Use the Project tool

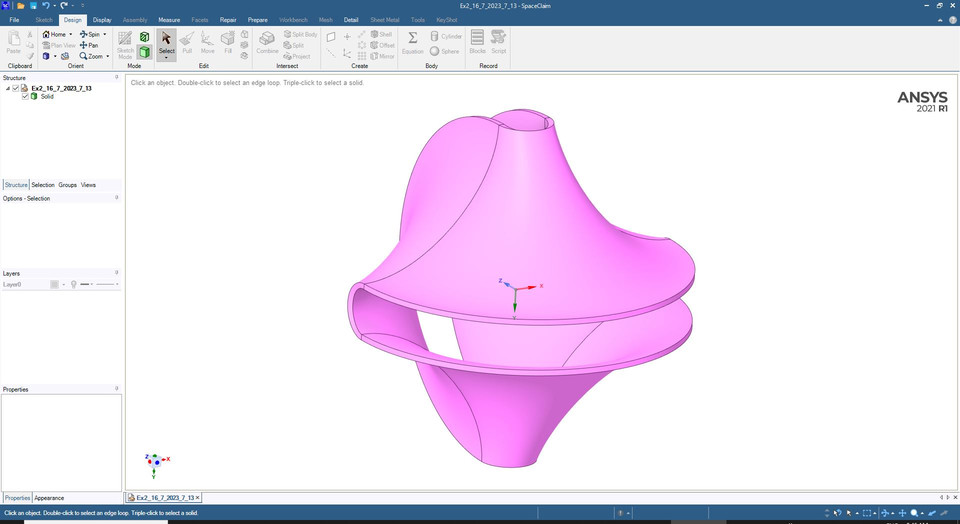click(297, 56)
